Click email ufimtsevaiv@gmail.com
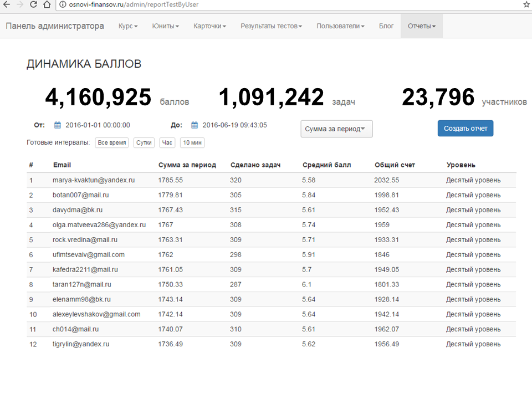Image resolution: width=532 pixels, height=399 pixels. pos(89,255)
